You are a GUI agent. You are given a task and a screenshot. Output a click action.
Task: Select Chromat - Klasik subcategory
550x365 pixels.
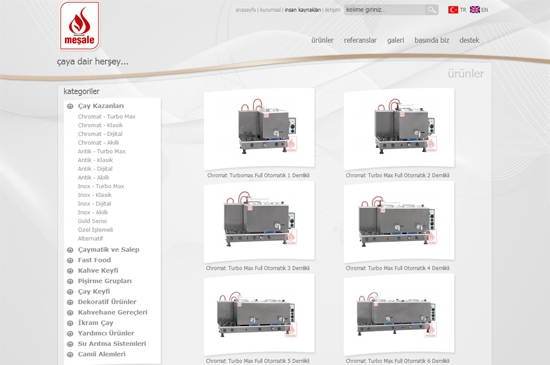100,125
